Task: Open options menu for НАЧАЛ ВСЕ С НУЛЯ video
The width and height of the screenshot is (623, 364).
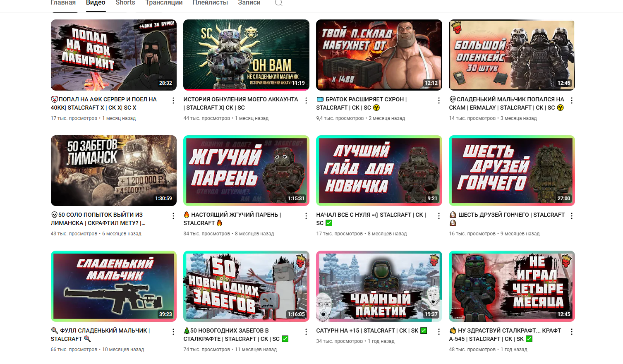Action: [439, 216]
